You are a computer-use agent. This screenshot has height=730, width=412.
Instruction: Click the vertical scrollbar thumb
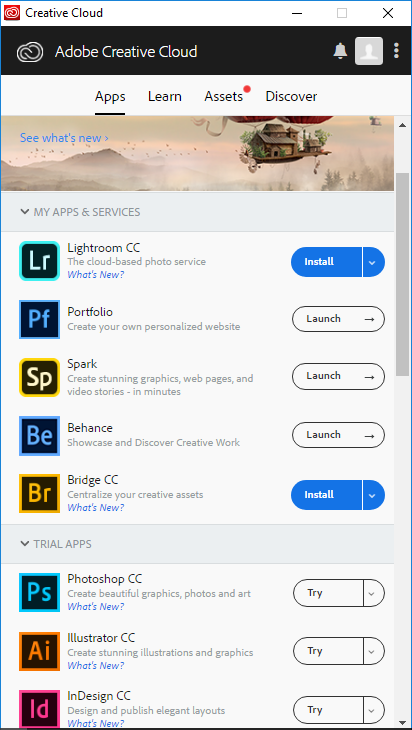403,275
